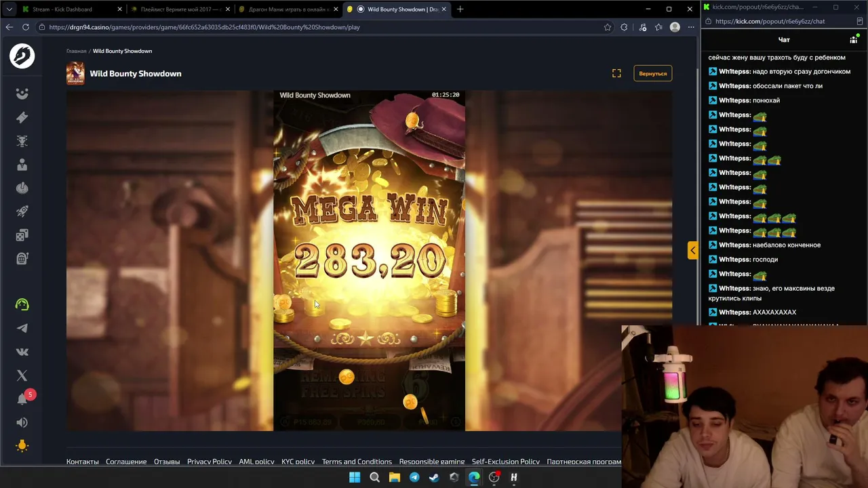
Task: Open the Соглашение footer link
Action: tap(126, 462)
